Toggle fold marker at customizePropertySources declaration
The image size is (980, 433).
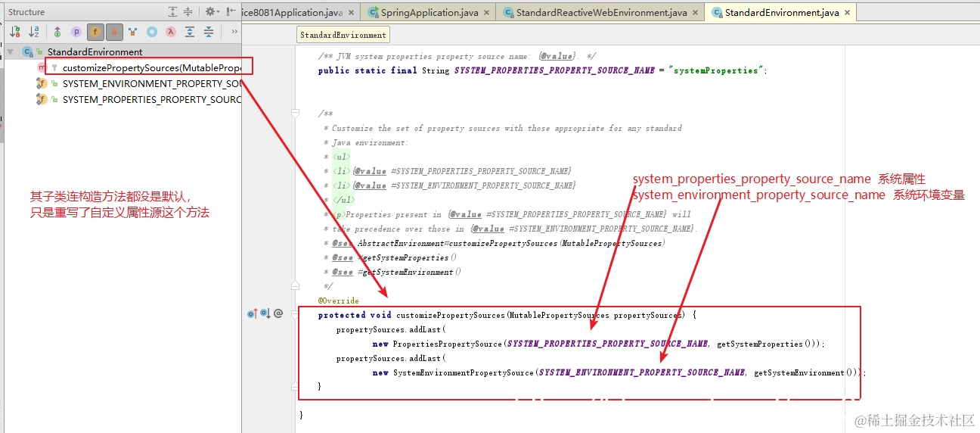click(296, 315)
